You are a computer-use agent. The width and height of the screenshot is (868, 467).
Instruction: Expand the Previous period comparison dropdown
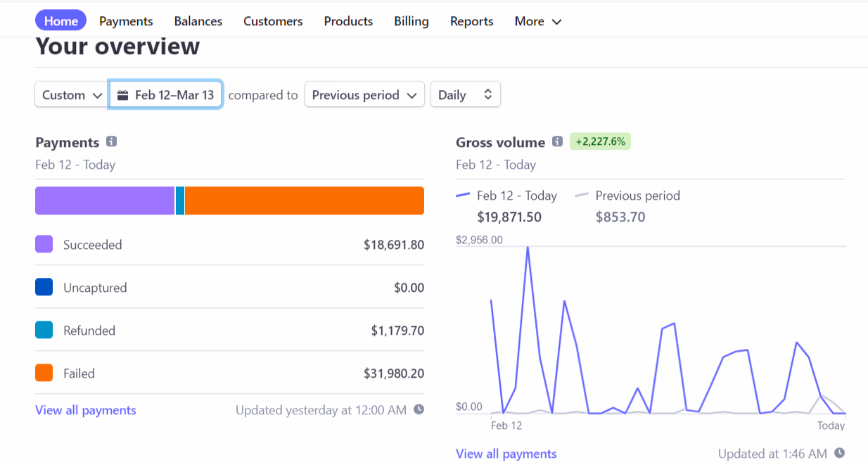point(364,95)
